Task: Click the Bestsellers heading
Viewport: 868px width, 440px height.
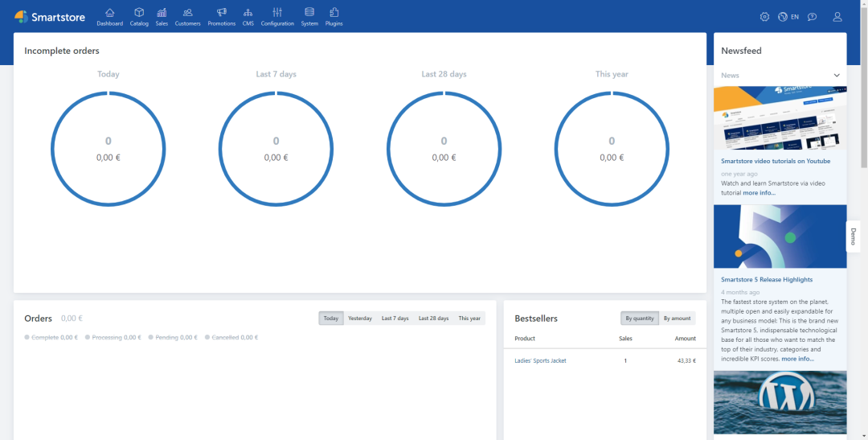Action: (536, 319)
